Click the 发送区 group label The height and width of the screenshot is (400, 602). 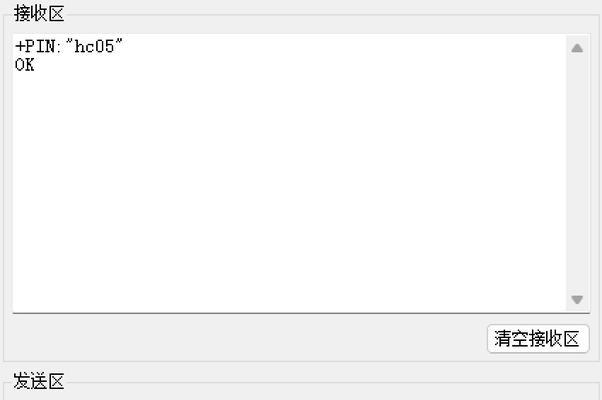coord(39,381)
